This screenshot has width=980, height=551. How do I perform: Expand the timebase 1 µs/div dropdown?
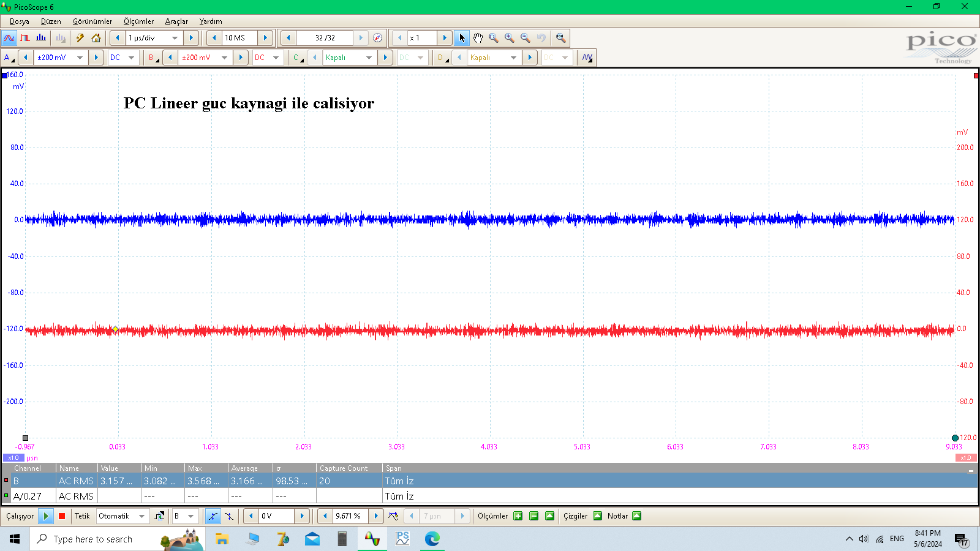point(175,38)
